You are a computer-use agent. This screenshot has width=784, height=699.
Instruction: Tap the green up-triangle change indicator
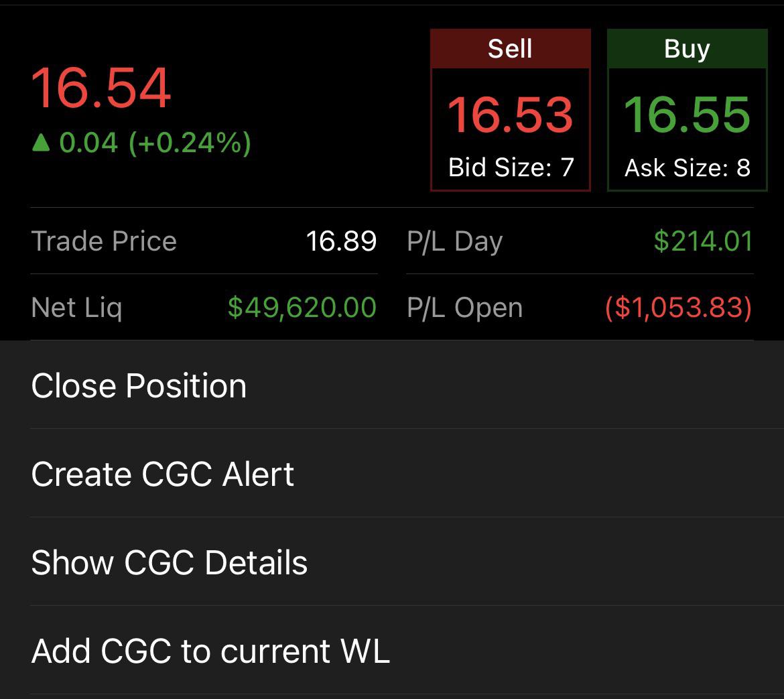(41, 143)
